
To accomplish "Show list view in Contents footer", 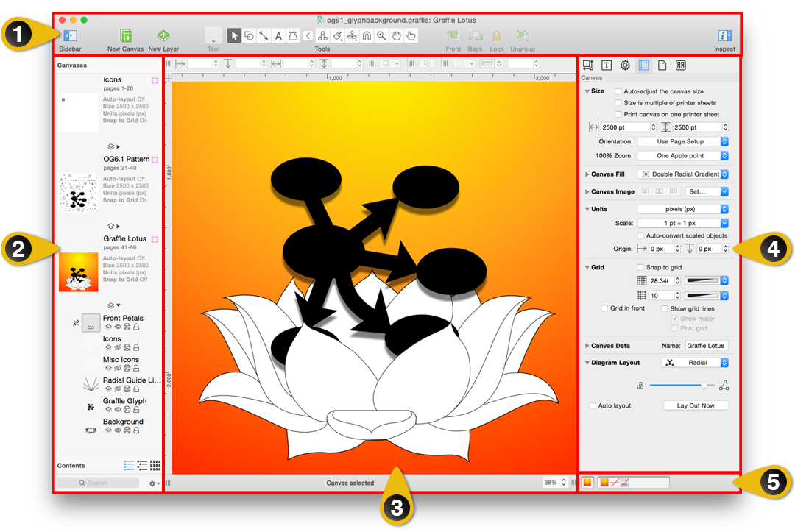I will coord(130,465).
